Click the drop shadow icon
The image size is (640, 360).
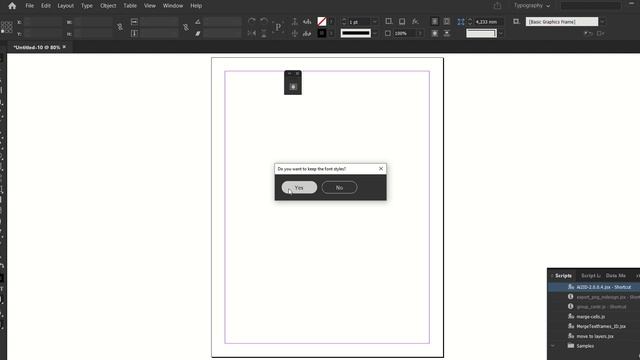[402, 22]
